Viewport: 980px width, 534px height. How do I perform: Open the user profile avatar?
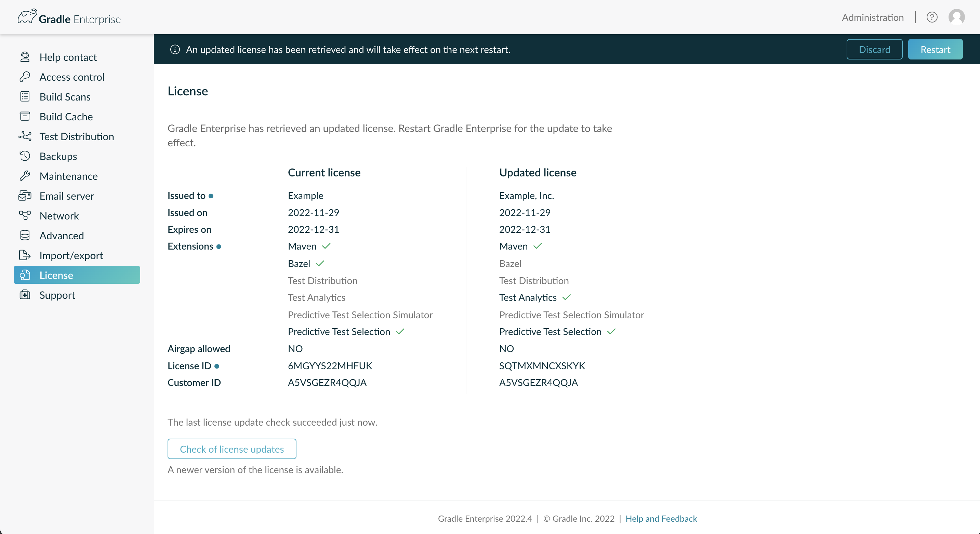click(x=956, y=17)
